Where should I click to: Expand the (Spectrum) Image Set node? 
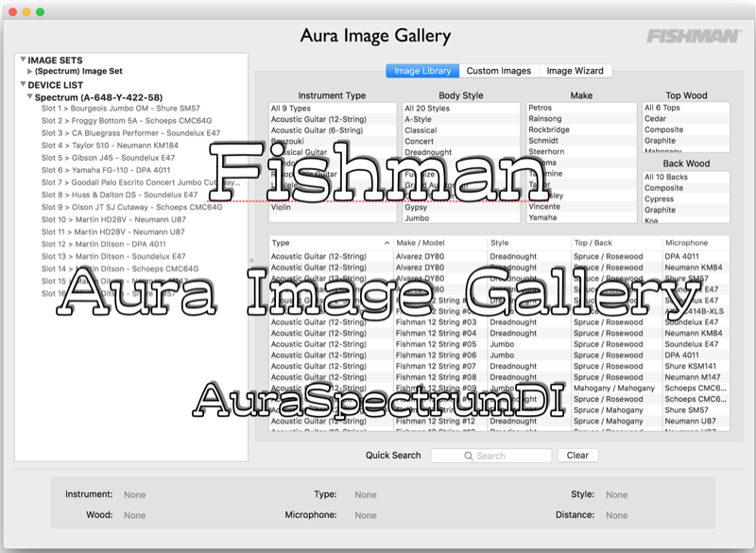[x=30, y=71]
